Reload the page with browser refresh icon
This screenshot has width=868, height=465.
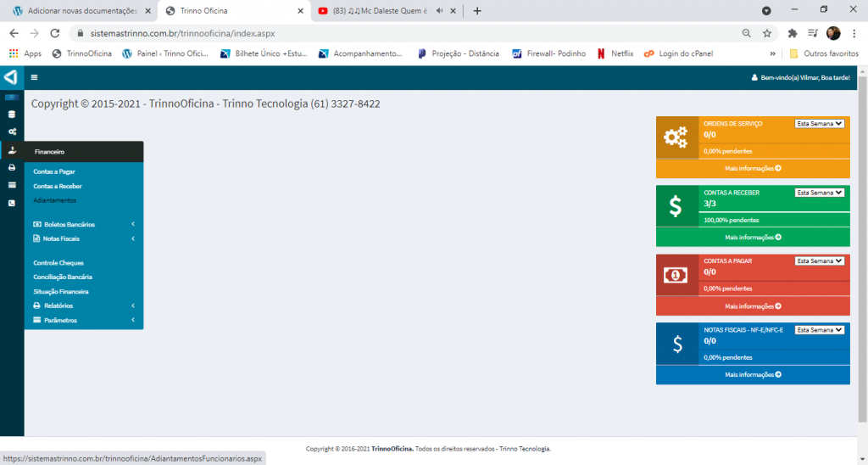click(55, 33)
